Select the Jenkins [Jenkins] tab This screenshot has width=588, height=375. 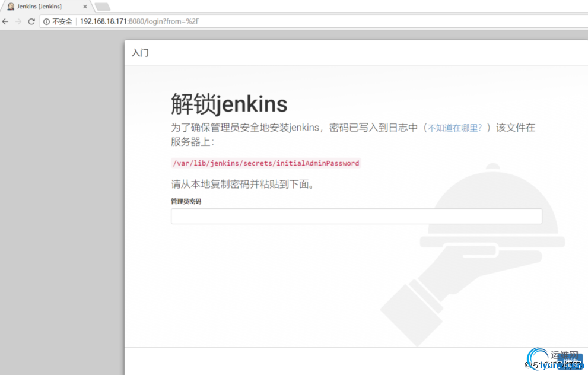(46, 7)
